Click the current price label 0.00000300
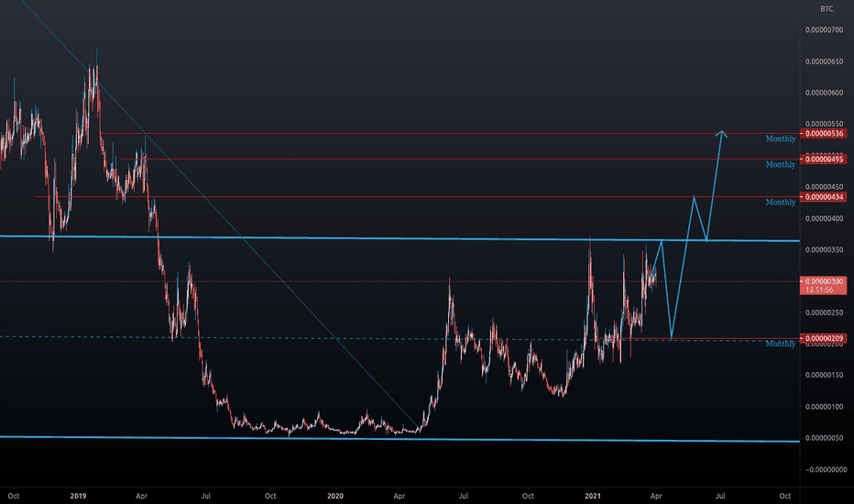The height and width of the screenshot is (504, 854). (824, 281)
